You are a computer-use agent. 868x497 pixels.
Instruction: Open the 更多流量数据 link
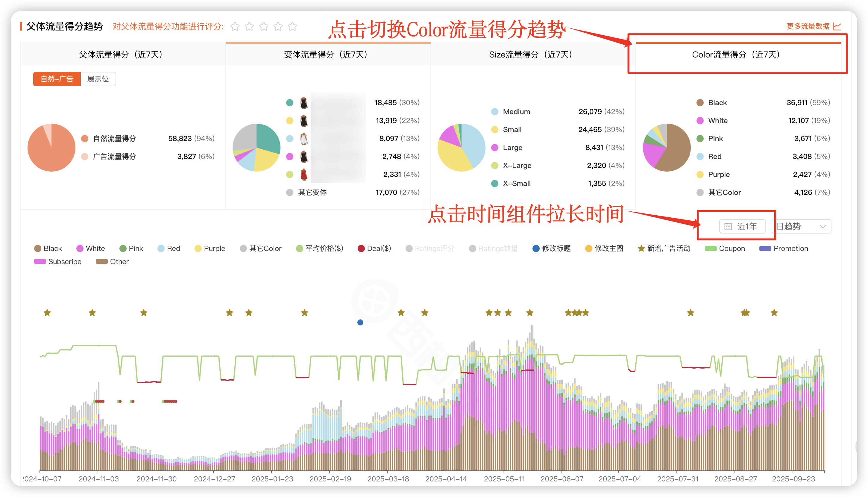point(808,26)
